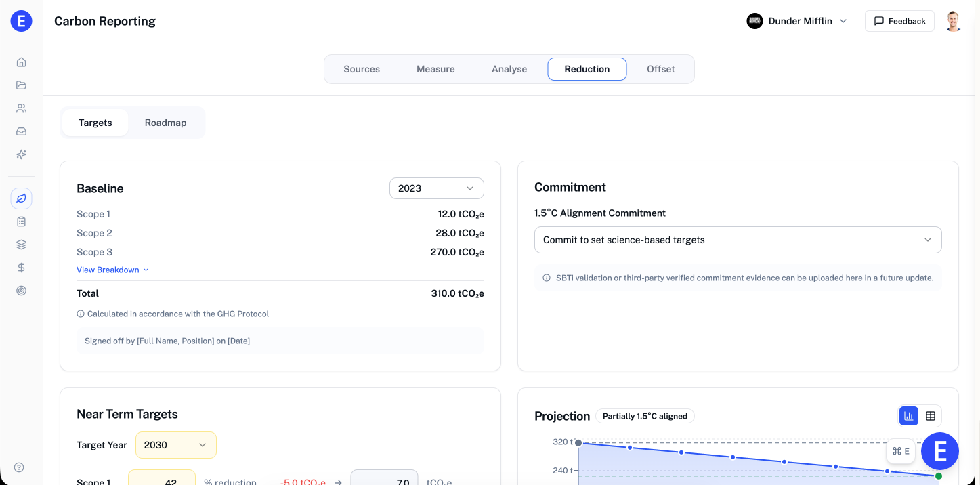Open the floating E assistant button
The width and height of the screenshot is (980, 485).
940,451
